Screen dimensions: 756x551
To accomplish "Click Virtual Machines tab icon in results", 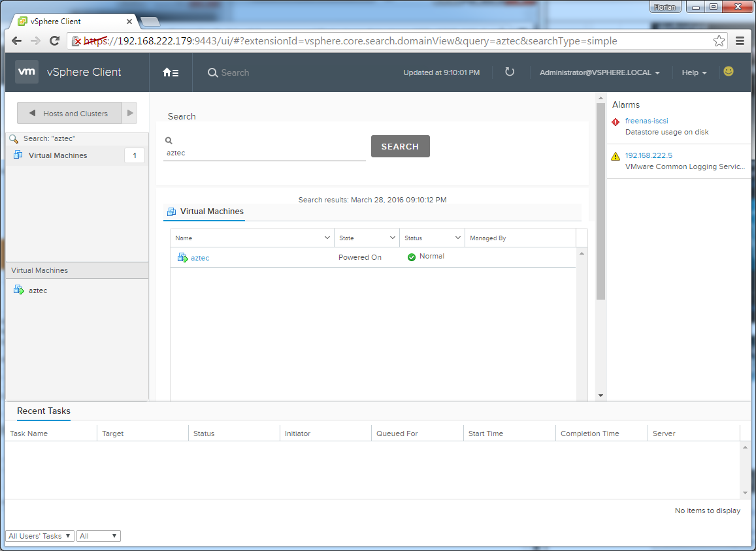I will pos(171,212).
